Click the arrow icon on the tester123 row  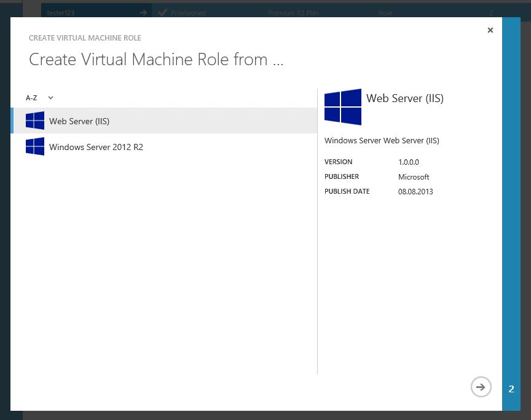[143, 12]
